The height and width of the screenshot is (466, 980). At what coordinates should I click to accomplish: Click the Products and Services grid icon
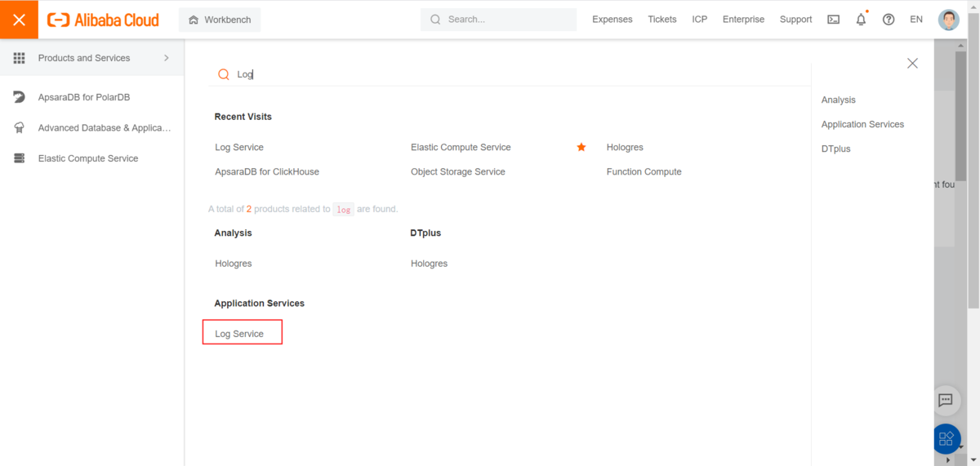coord(19,58)
